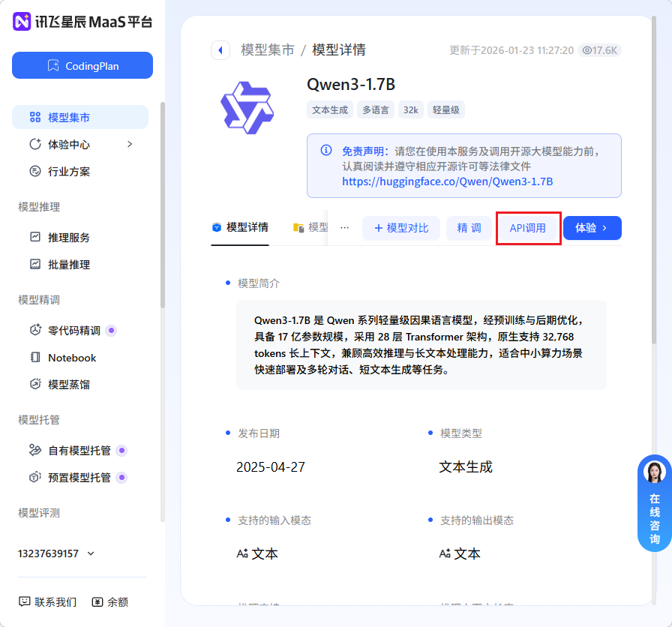Open the account dropdown 13237639157
The image size is (672, 627).
(x=56, y=553)
